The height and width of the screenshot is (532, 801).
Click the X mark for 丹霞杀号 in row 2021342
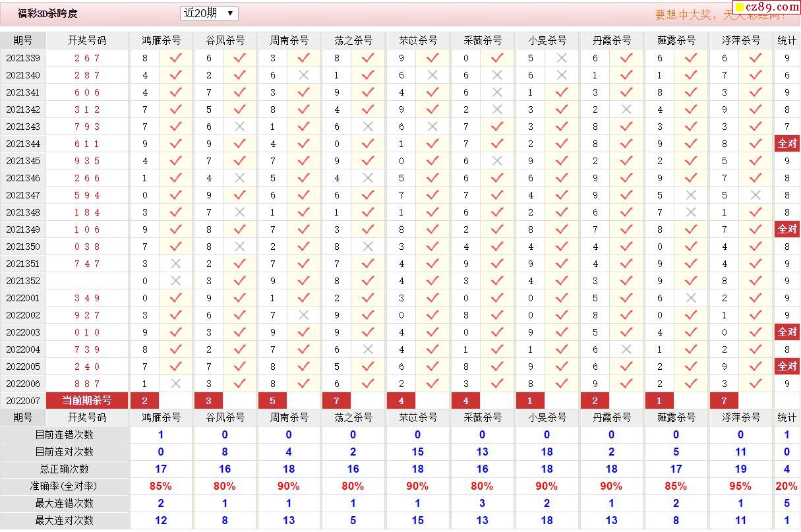(626, 109)
